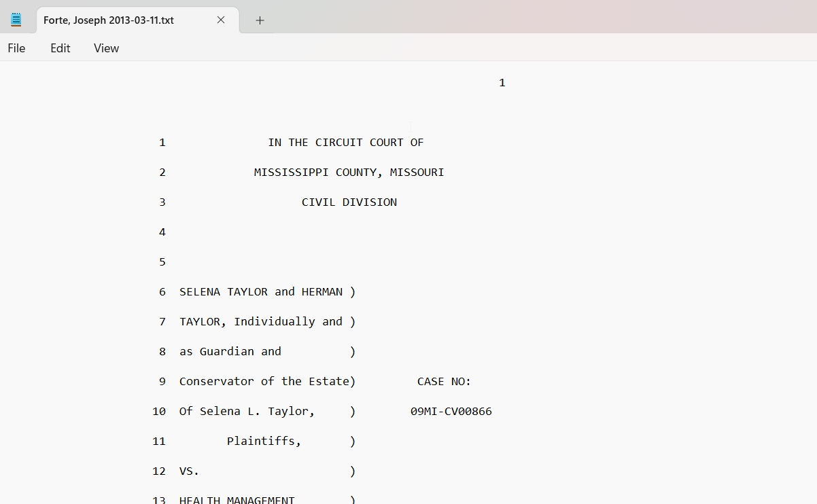Click the "Of Selena L. Taylor," line
Screen dimensions: 817x504
[x=247, y=412]
